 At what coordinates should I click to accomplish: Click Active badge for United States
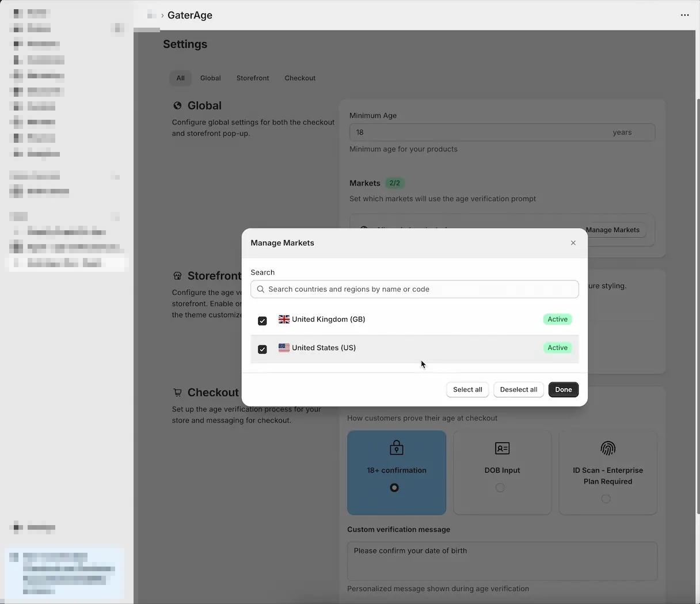(557, 348)
